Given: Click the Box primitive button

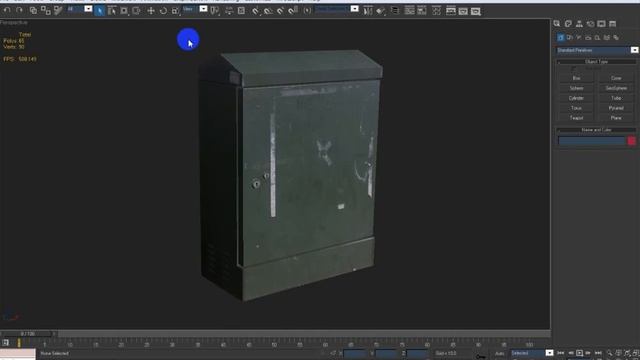Looking at the screenshot, I should tap(576, 78).
